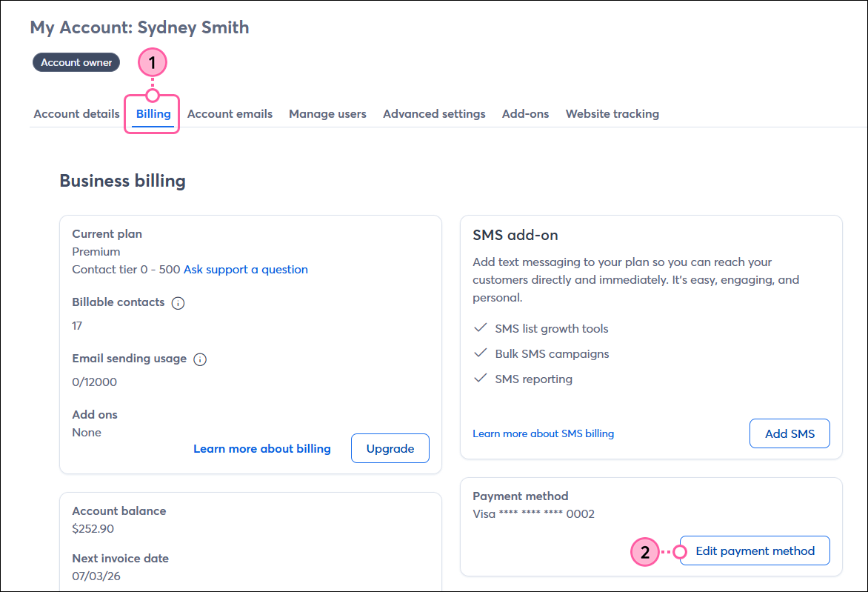This screenshot has height=592, width=868.
Task: Open the Learn more about billing link
Action: (262, 448)
